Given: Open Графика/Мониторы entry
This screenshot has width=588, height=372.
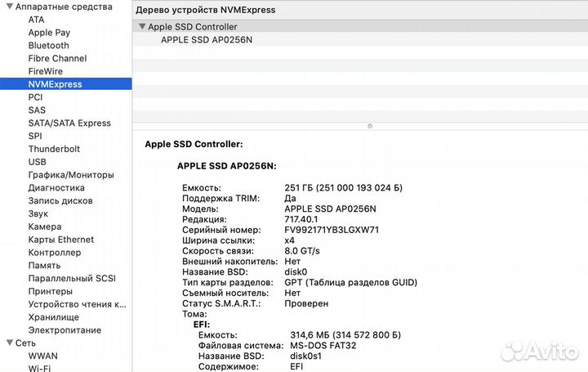Looking at the screenshot, I should [71, 175].
